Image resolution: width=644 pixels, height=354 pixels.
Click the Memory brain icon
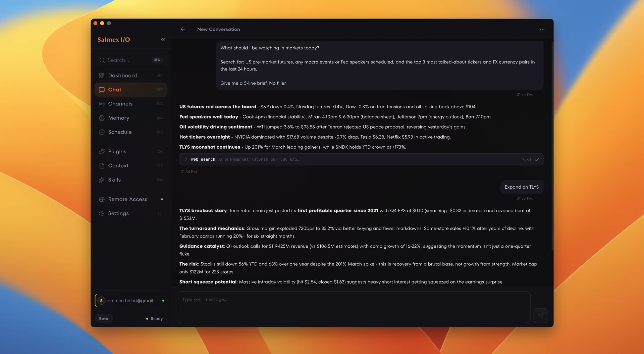click(102, 118)
